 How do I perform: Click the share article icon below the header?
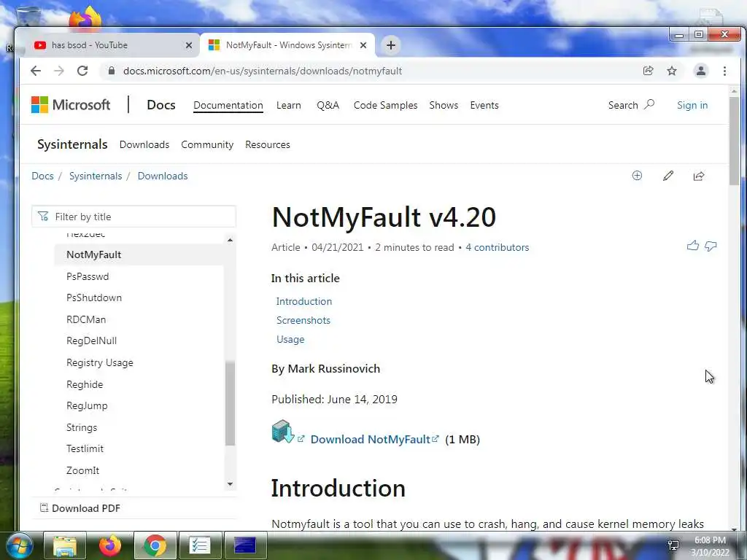(x=698, y=176)
